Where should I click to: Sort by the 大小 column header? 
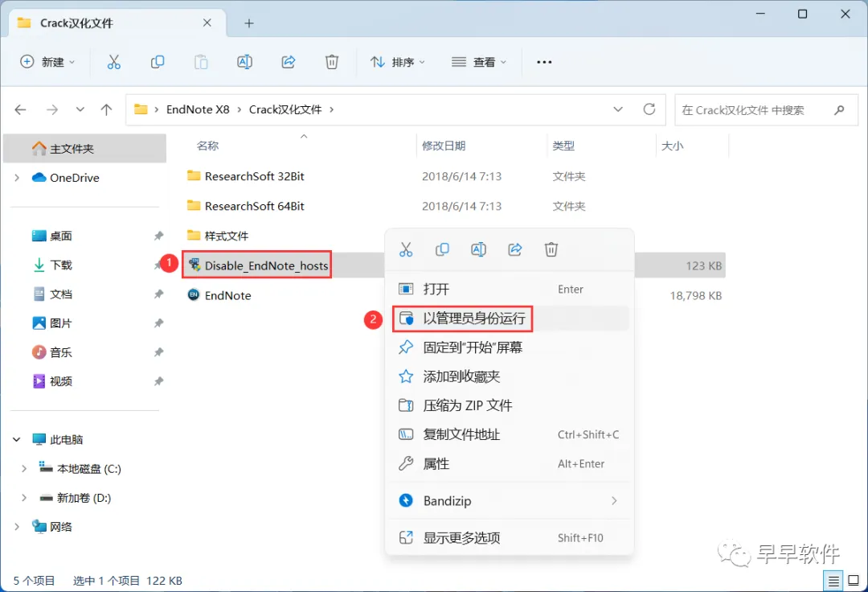coord(672,146)
